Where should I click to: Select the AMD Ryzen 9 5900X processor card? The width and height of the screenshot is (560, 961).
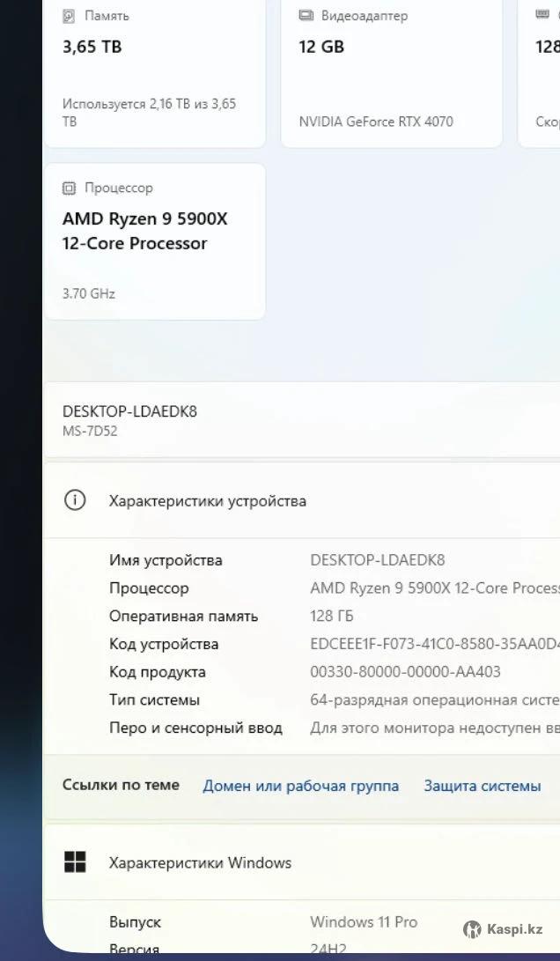point(154,241)
